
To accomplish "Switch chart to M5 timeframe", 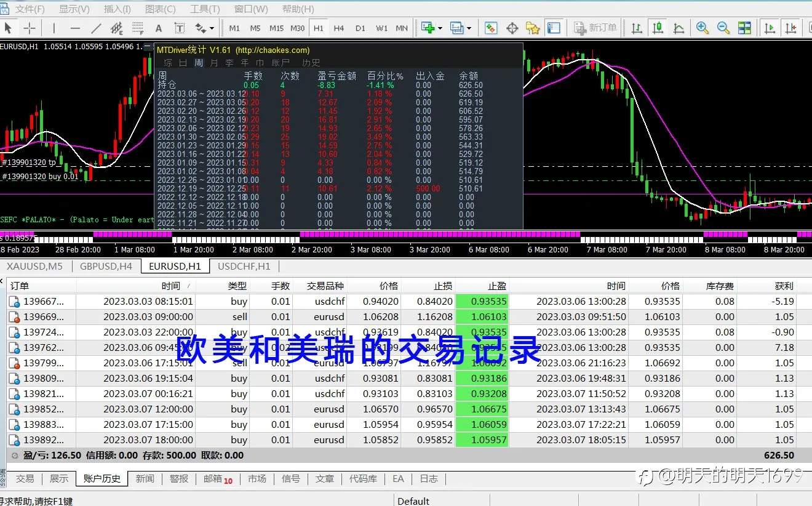I will click(255, 28).
